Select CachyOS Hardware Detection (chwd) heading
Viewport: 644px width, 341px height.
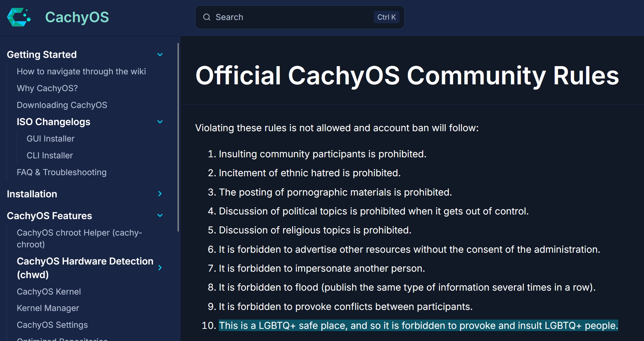coord(85,268)
